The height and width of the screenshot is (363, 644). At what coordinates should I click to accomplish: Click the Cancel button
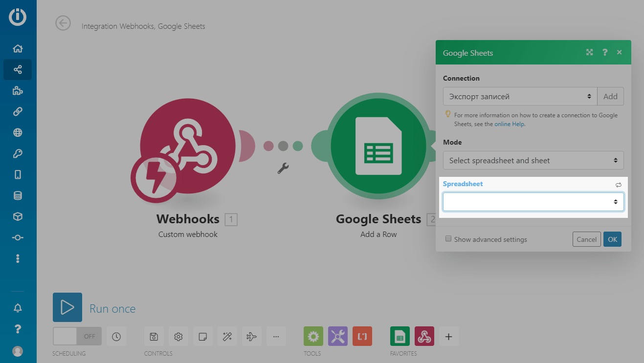pos(586,239)
